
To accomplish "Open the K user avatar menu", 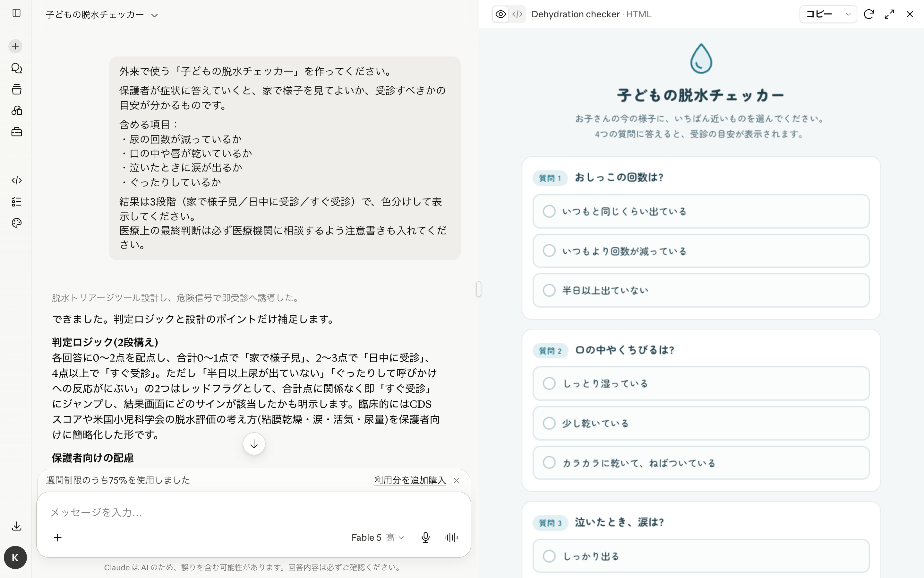I will (x=15, y=557).
